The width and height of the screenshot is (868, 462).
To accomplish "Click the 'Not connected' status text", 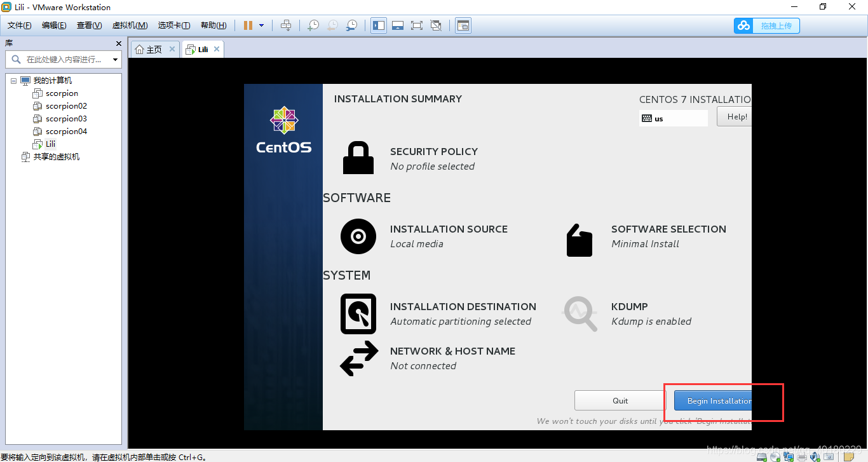I will [423, 366].
